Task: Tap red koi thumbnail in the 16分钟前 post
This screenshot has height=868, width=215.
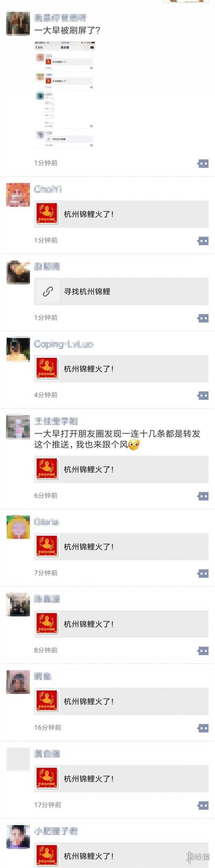Action: (47, 701)
